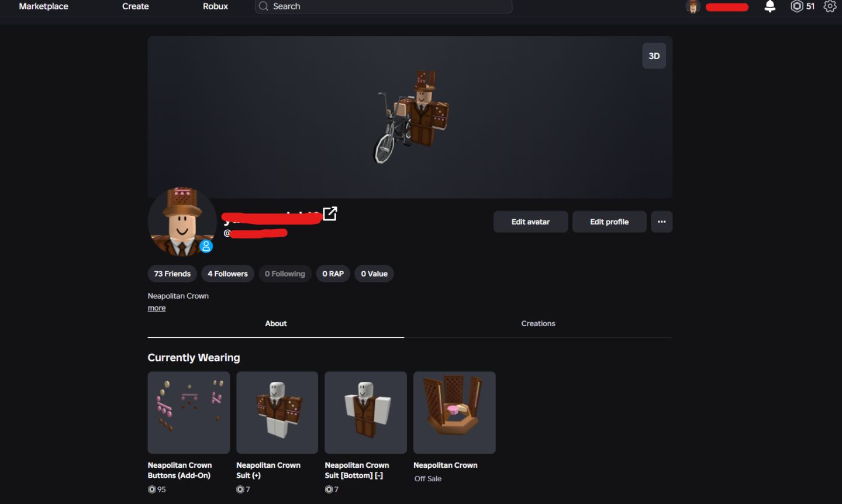Click the search magnifier icon

264,6
